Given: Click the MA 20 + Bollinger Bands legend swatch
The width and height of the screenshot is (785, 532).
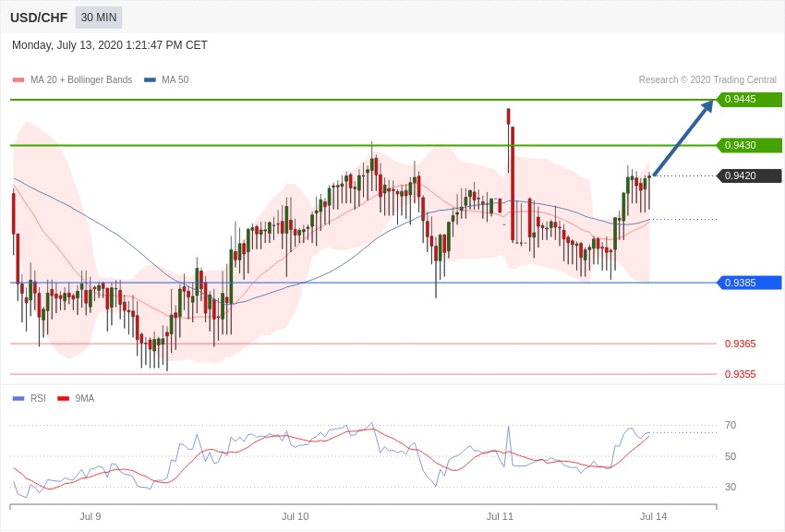Looking at the screenshot, I should pos(18,80).
